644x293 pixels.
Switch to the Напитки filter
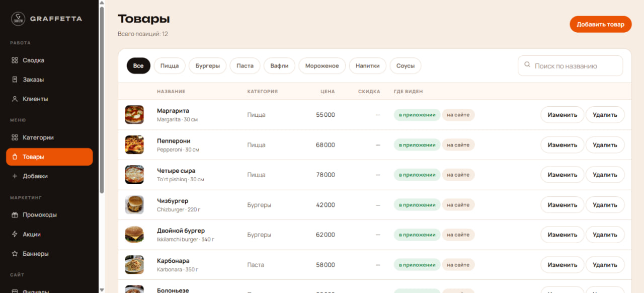368,66
